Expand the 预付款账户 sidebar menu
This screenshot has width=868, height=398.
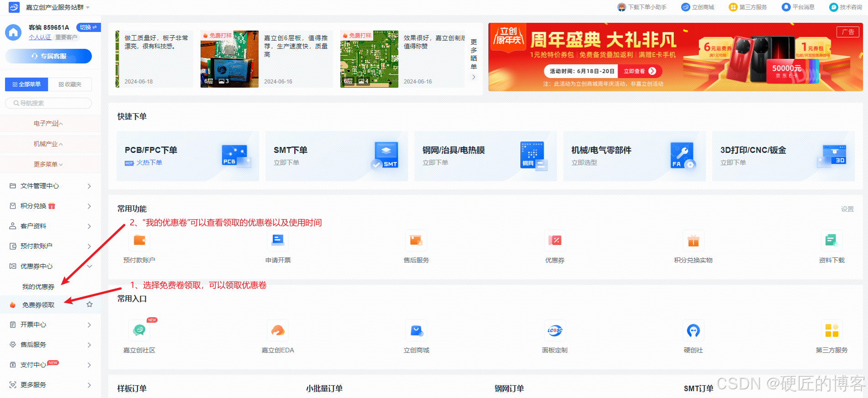coord(50,246)
